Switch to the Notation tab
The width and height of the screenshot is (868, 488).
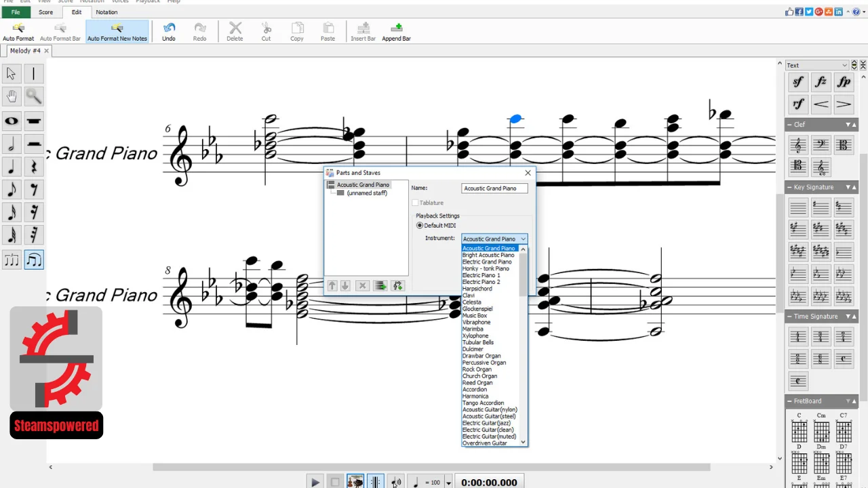click(x=106, y=12)
